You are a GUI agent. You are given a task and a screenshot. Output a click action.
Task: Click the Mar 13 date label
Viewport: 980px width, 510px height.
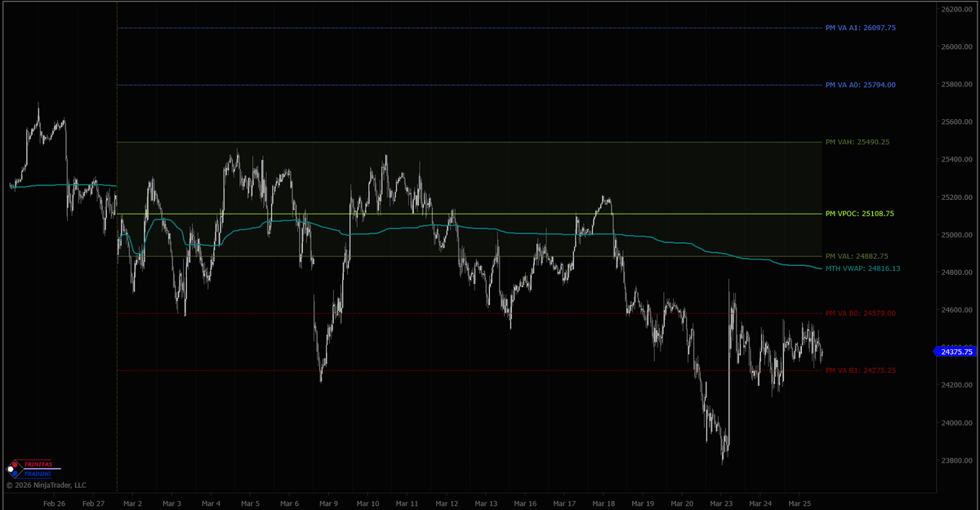click(486, 504)
